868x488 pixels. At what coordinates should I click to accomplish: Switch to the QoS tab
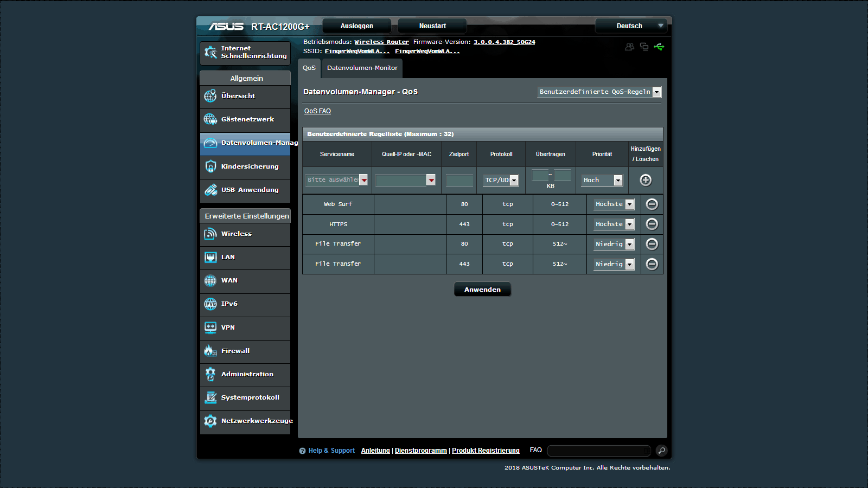tap(309, 68)
